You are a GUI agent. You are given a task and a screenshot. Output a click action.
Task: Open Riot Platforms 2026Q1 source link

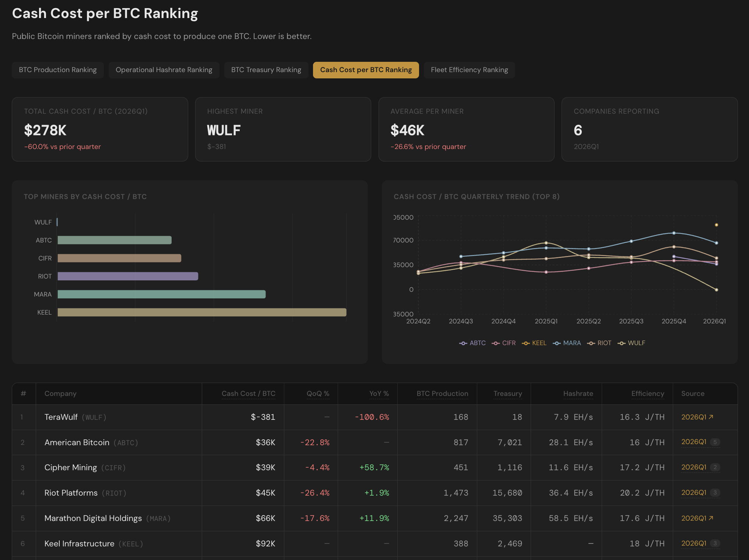(x=694, y=493)
